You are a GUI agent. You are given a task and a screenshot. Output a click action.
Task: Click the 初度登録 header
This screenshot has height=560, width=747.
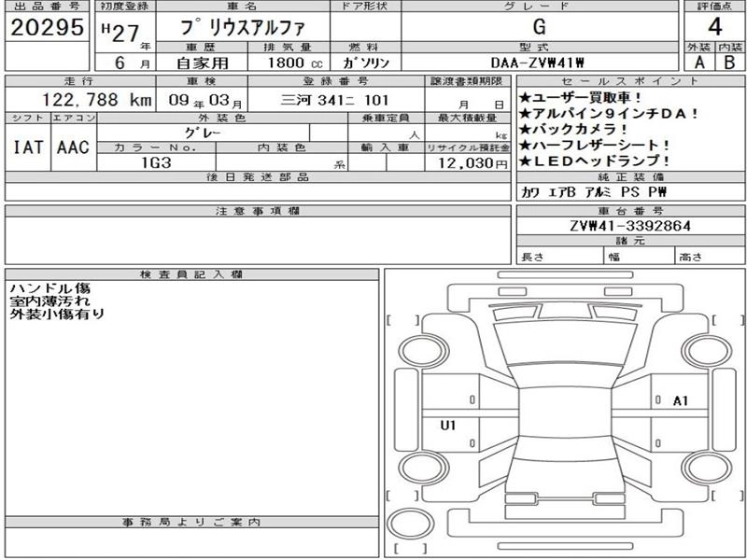pyautogui.click(x=125, y=7)
